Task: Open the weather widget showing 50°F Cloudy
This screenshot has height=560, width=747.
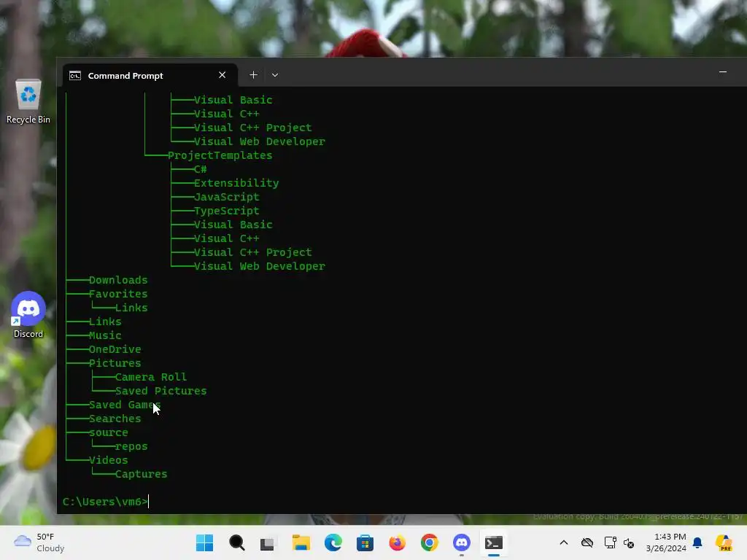Action: (39, 542)
